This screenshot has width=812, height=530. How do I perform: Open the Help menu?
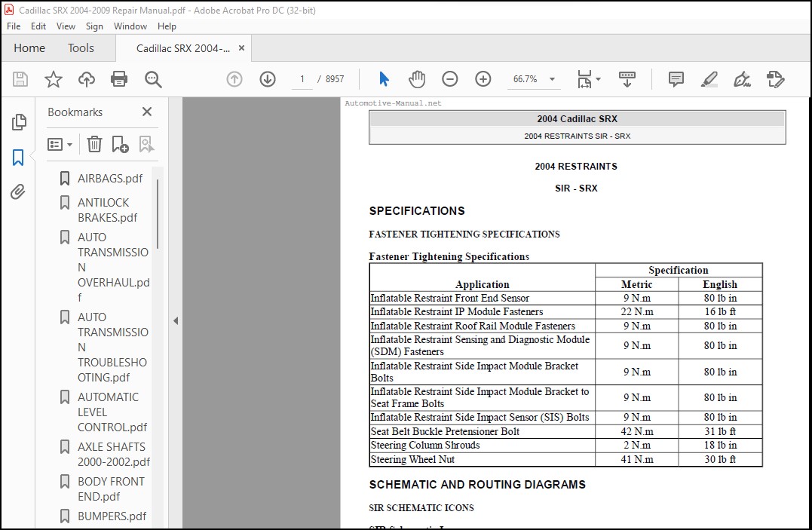[x=167, y=26]
